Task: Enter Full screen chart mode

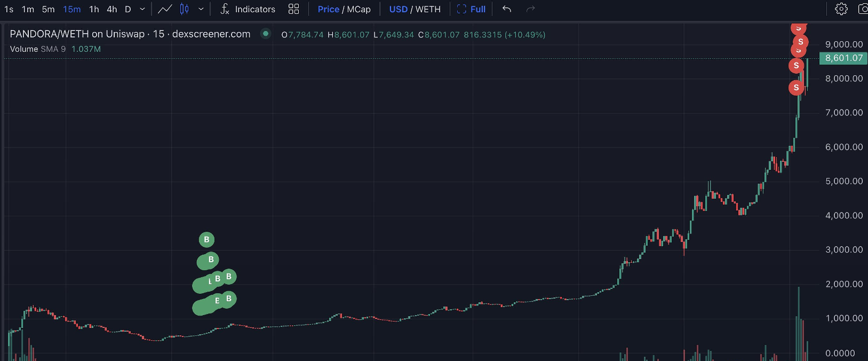Action: (472, 9)
